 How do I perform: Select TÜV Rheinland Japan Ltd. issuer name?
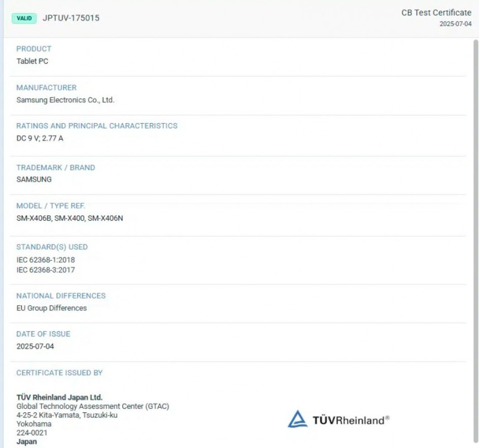point(60,397)
